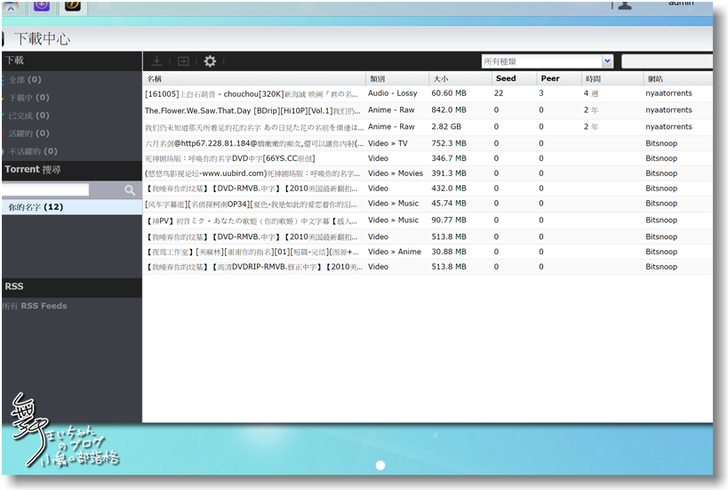Sort by the 名稱 column header

coord(254,78)
